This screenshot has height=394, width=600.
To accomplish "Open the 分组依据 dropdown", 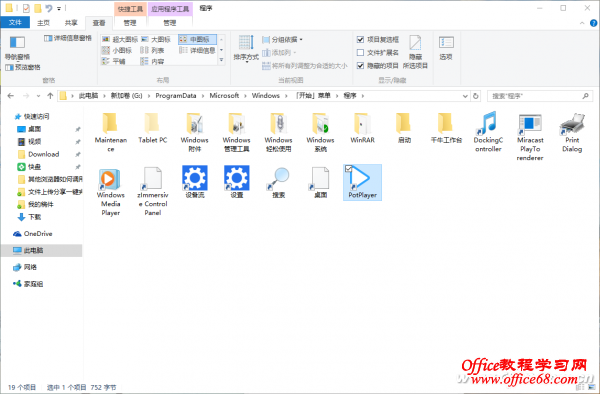I will 282,39.
